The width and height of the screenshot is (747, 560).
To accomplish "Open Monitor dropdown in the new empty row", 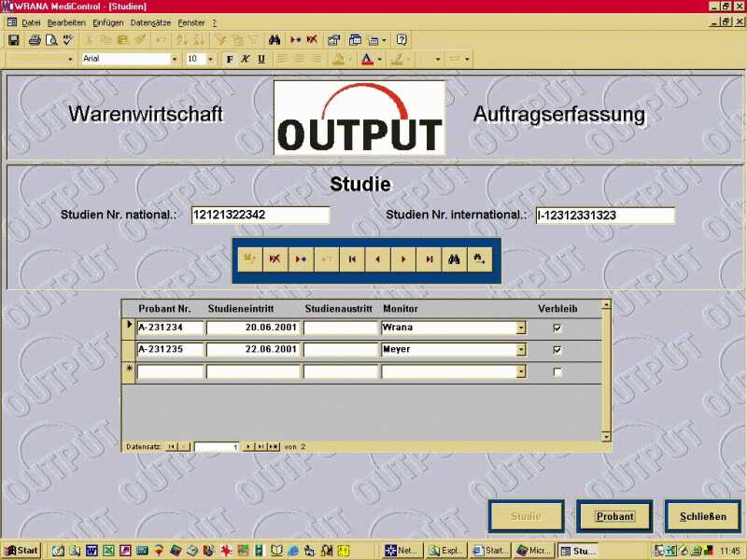I will point(521,371).
